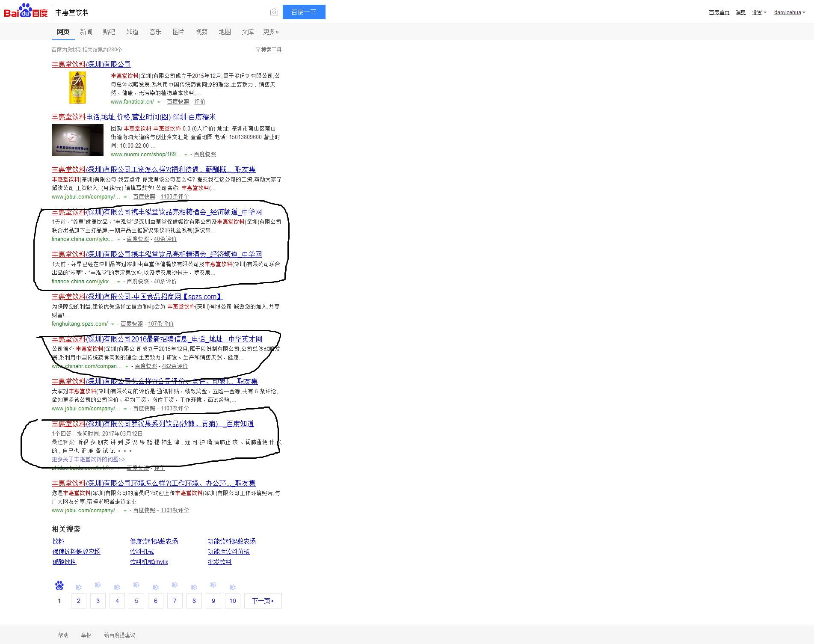Open related search 饮料机械
The width and height of the screenshot is (814, 644).
(x=142, y=552)
